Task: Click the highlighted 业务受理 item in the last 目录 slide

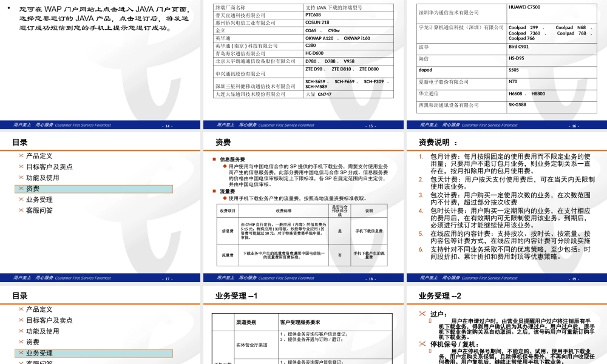Action: pyautogui.click(x=93, y=353)
